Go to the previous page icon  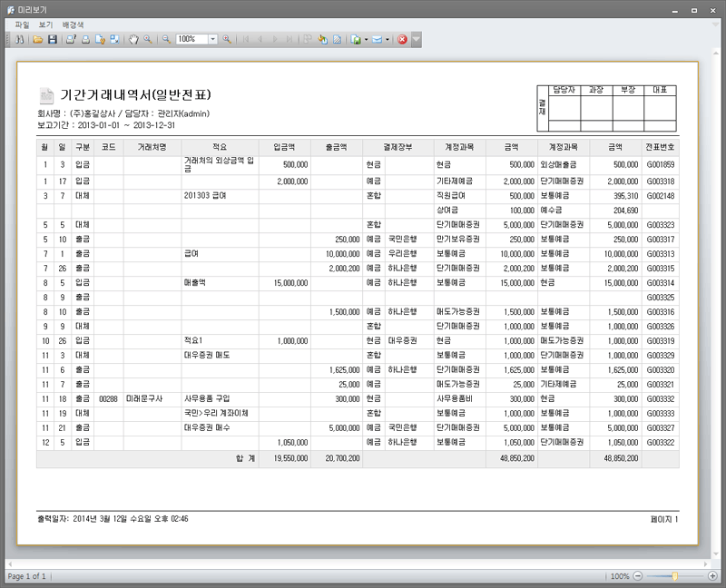(x=260, y=39)
